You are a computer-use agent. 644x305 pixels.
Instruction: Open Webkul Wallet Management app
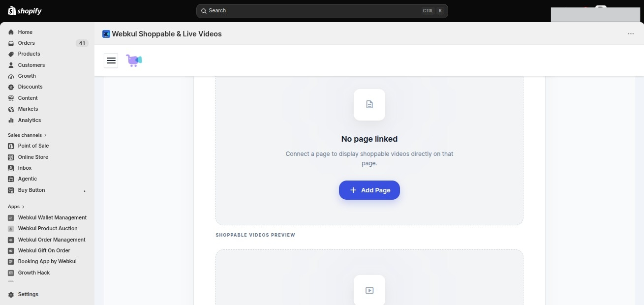pos(52,217)
